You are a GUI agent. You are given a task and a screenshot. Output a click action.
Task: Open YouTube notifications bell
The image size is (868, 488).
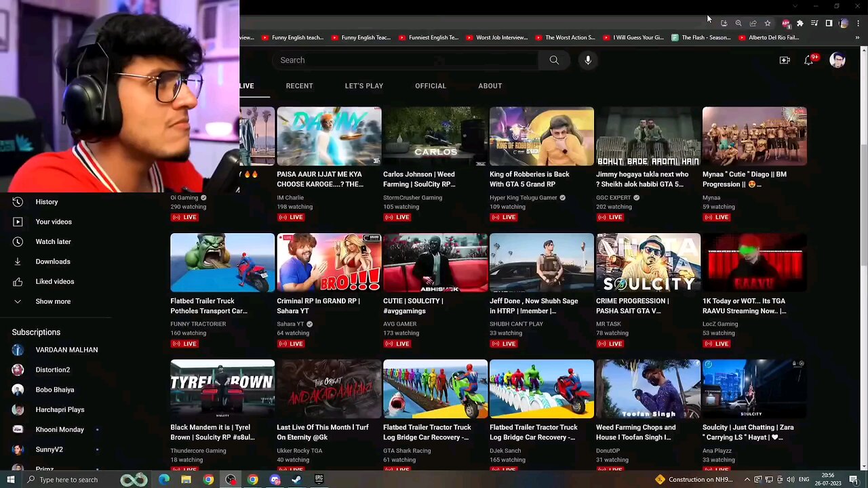click(x=808, y=60)
